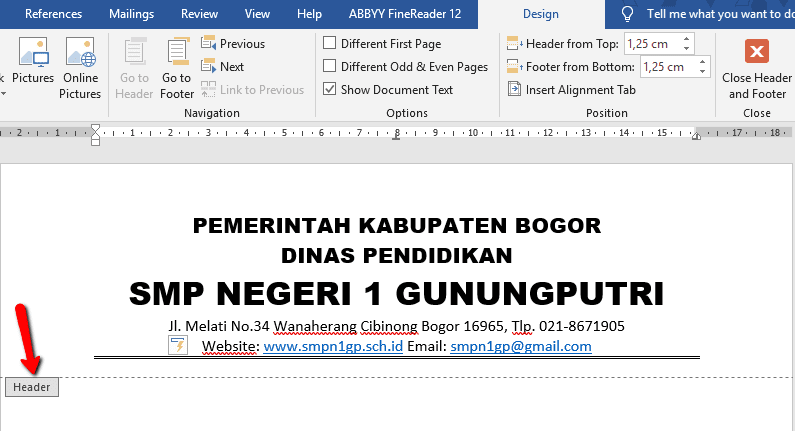Click the Footer from Bottom icon
This screenshot has height=431, width=795.
point(515,67)
